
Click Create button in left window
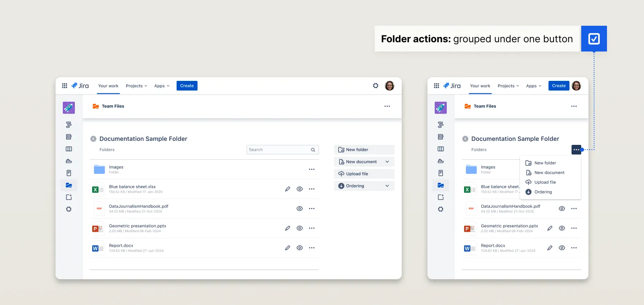pyautogui.click(x=187, y=86)
